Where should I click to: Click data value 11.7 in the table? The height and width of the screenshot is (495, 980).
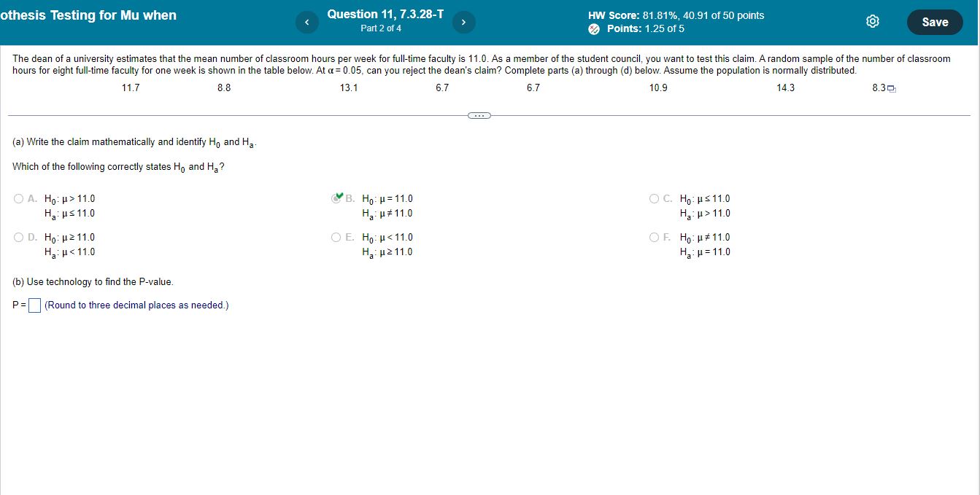(130, 87)
